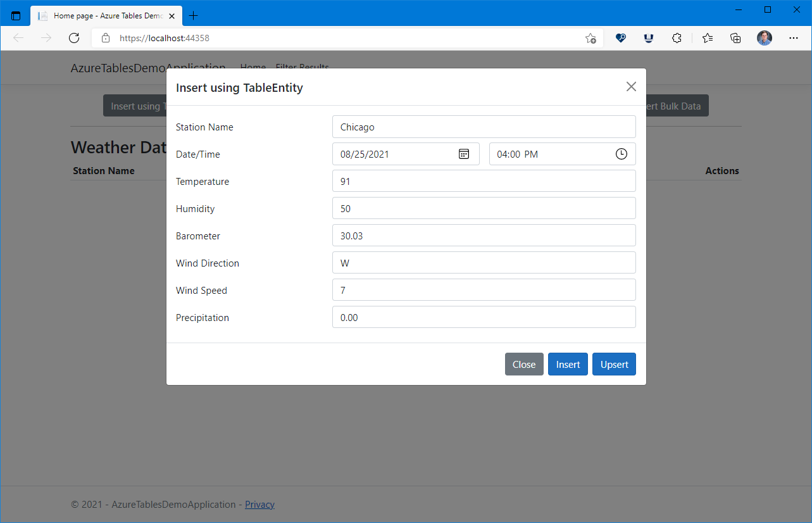Viewport: 812px width, 523px height.
Task: Open the Favorites list icon
Action: point(708,38)
